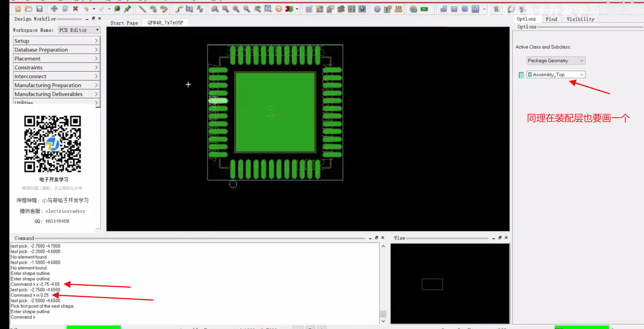Click the View panel board thumbnail
Image resolution: width=644 pixels, height=329 pixels.
point(432,284)
